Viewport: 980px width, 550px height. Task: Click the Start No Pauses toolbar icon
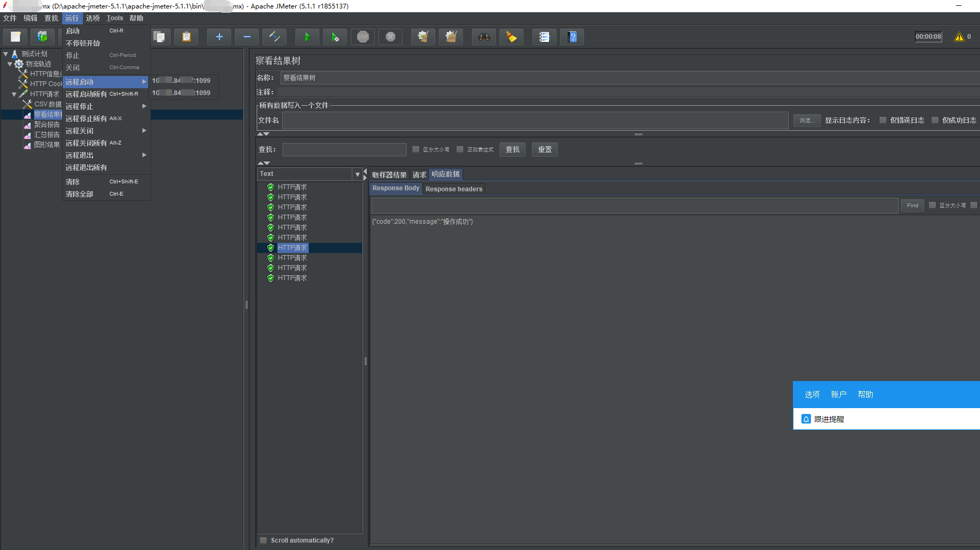point(335,37)
